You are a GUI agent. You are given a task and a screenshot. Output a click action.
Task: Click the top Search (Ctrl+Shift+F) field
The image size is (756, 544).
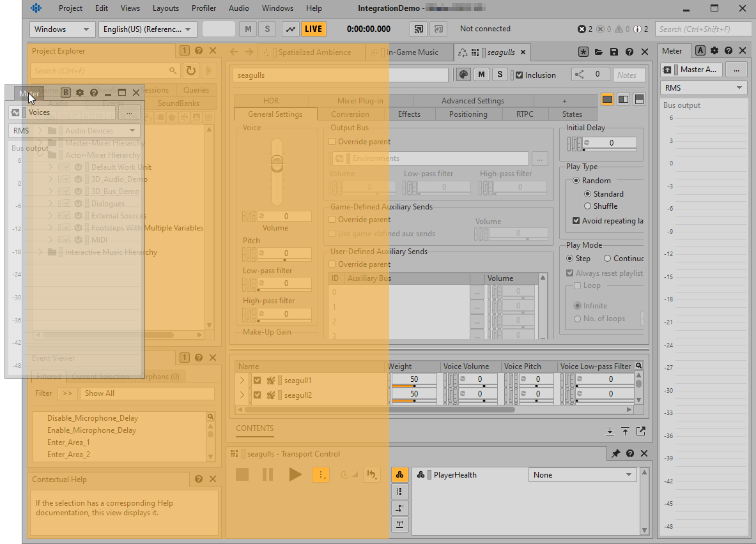(x=703, y=29)
